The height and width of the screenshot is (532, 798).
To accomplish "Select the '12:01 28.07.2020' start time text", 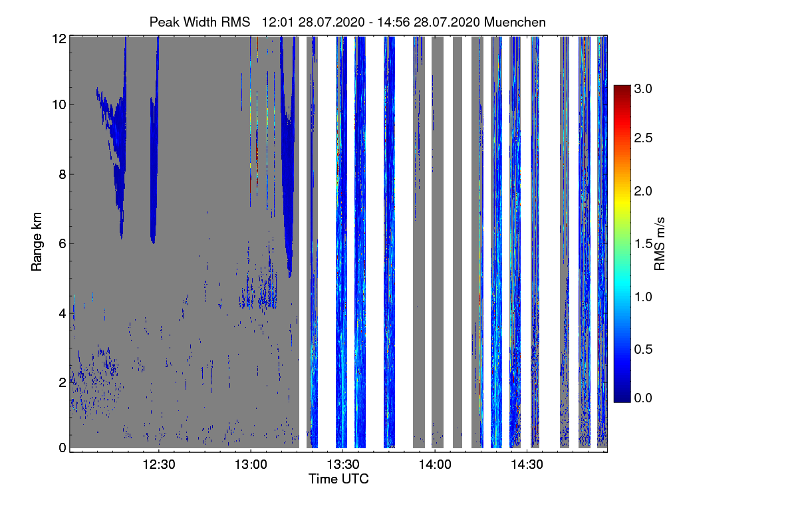I will [x=313, y=22].
